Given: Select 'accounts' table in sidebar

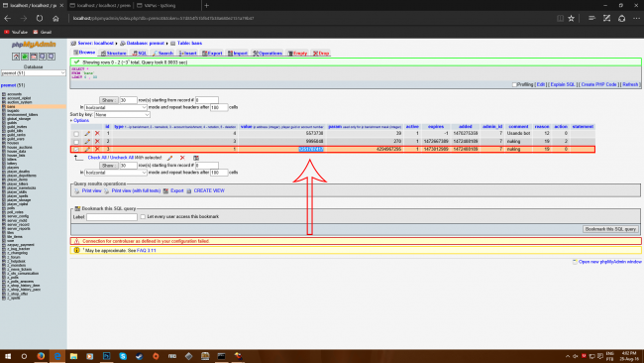Looking at the screenshot, I should tap(15, 94).
